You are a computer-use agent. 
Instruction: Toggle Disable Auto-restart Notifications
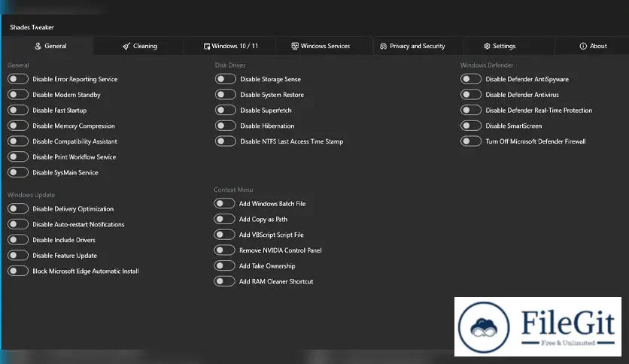(x=18, y=224)
